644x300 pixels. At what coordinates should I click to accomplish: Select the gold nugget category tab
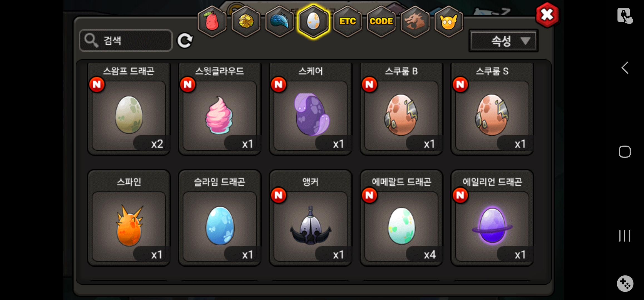coord(246,21)
